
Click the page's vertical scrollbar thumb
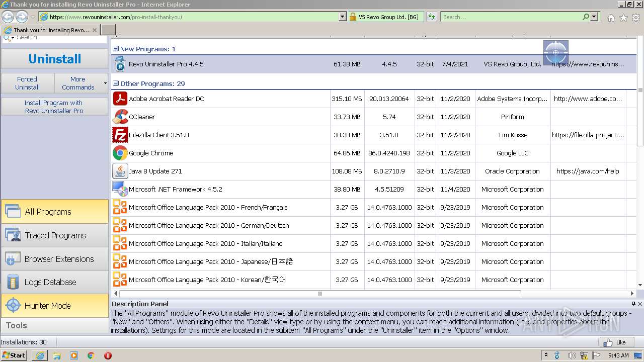[x=640, y=91]
